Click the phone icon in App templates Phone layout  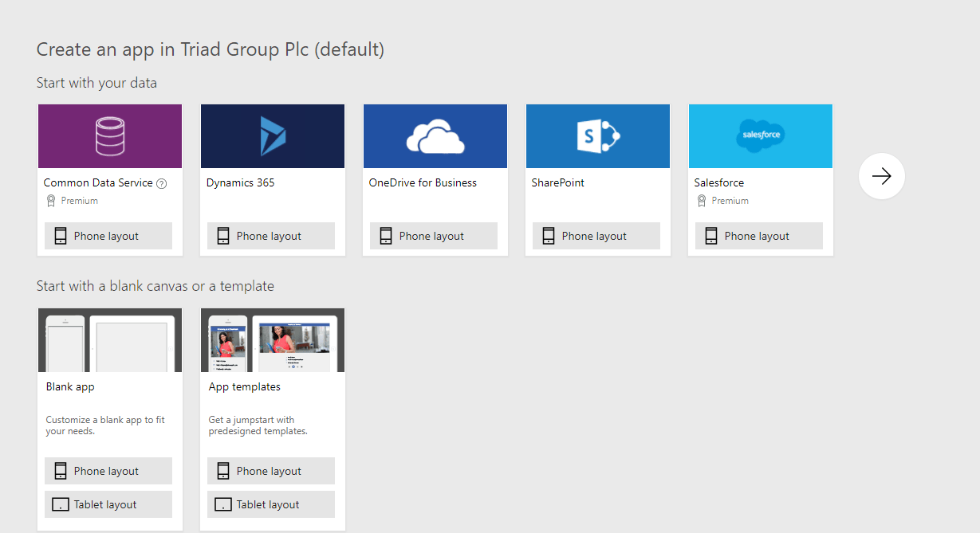pos(223,471)
